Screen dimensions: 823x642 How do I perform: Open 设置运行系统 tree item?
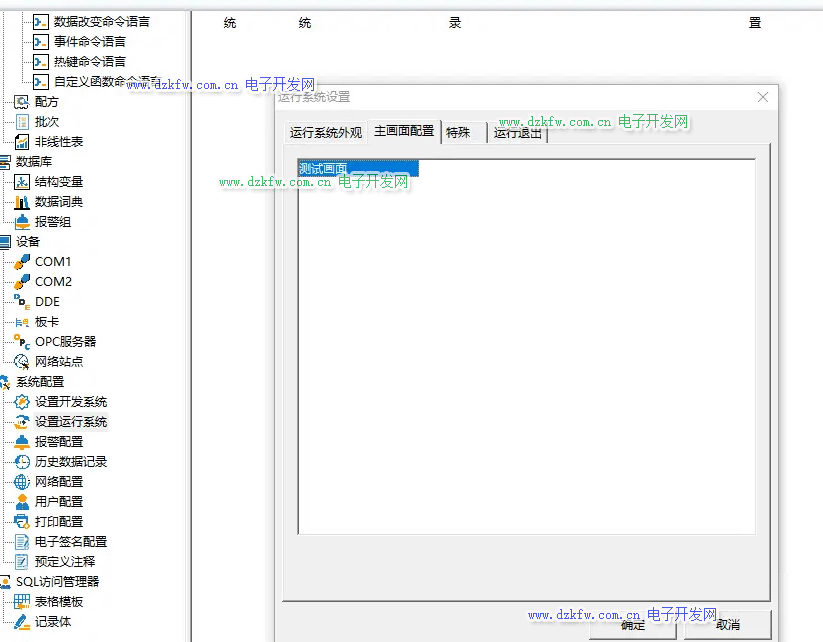pyautogui.click(x=71, y=422)
